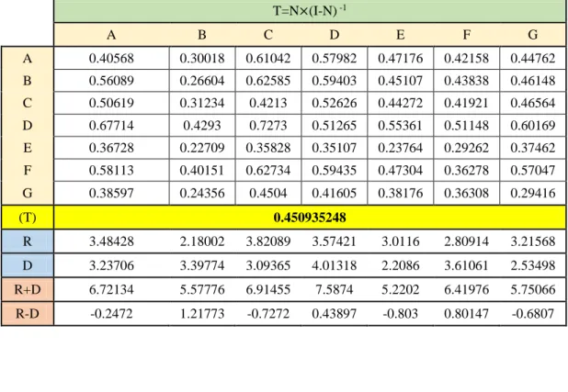This screenshot has width=568, height=392.
Task: Select R value 3.0116
Action: (x=401, y=241)
